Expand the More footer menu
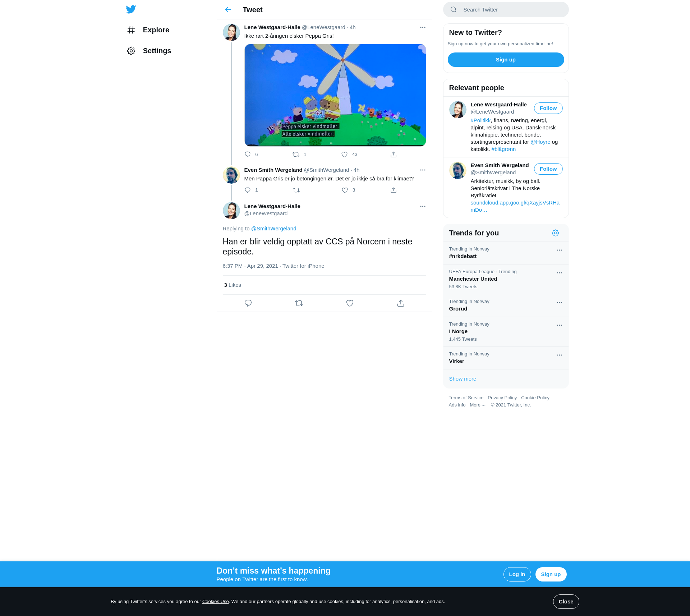690x616 pixels. click(478, 405)
